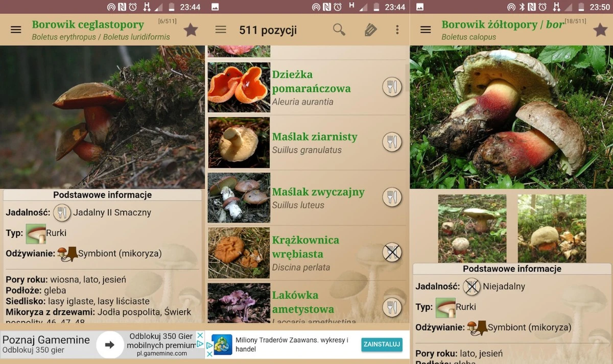Open the navigation menu on Borowik żółtopory screen
This screenshot has width=613, height=364.
tap(425, 30)
